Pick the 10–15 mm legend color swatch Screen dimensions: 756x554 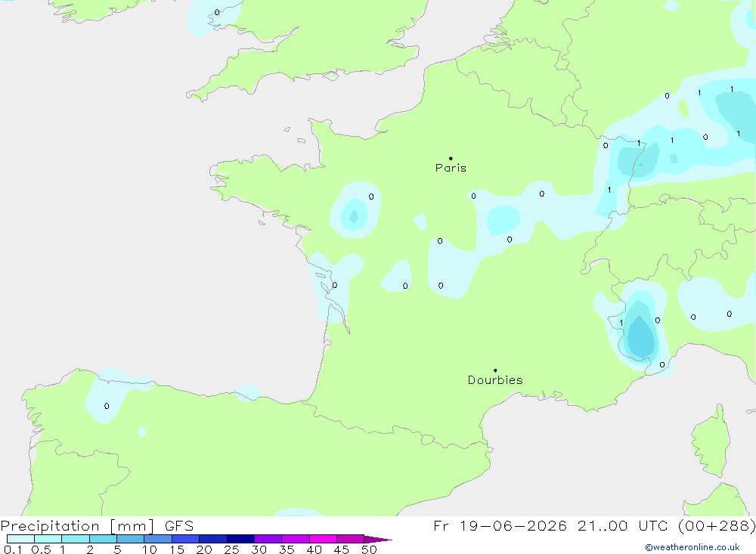[x=158, y=539]
